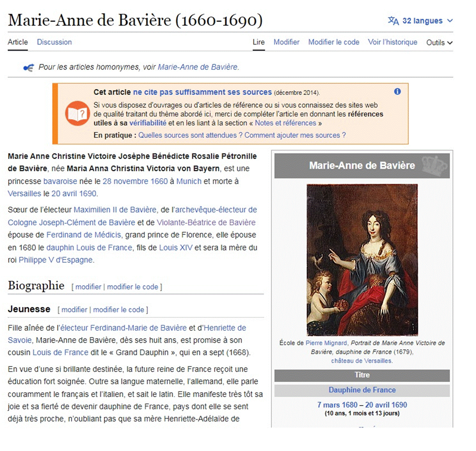Follow the 'ne cite pas suffisamment ses sources' link

(202, 92)
